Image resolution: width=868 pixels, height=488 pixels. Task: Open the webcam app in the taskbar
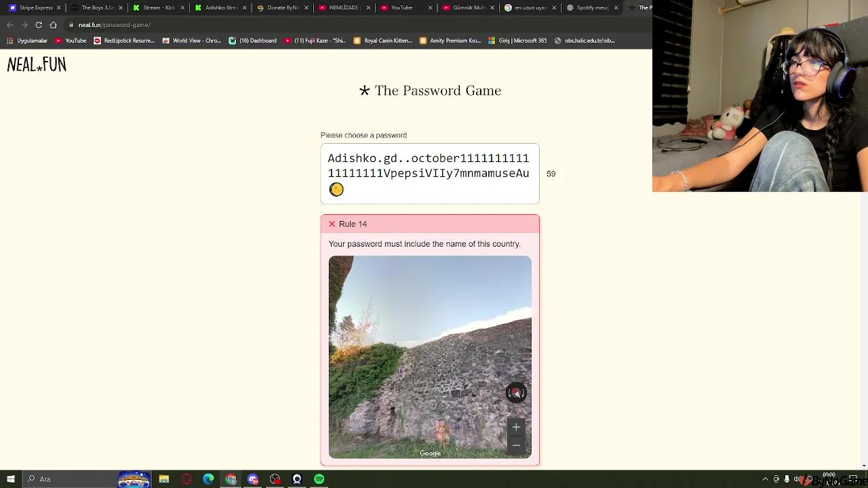pos(297,479)
